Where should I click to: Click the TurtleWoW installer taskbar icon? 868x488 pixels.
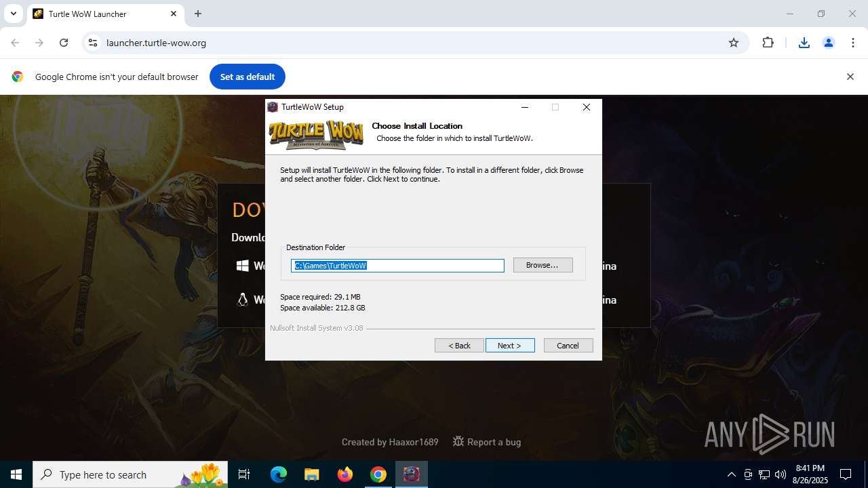[412, 474]
